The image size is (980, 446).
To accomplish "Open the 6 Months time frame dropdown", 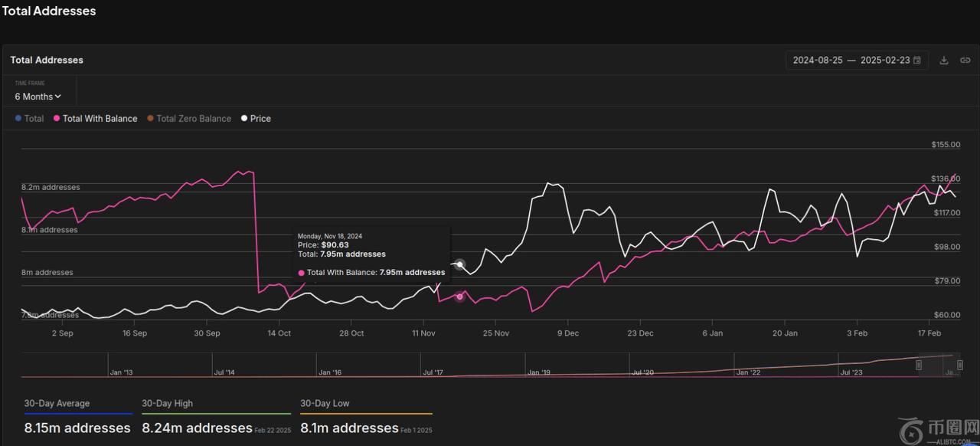I will (x=38, y=97).
